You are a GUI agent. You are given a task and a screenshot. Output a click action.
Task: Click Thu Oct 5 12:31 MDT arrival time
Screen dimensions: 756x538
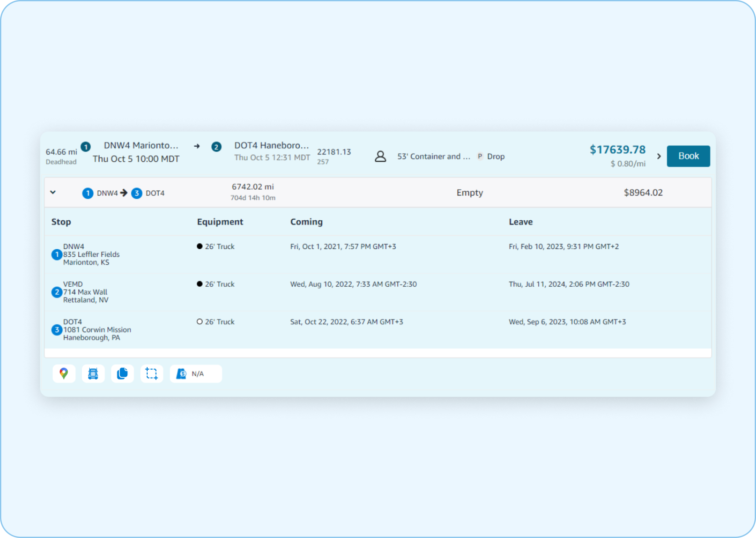(x=272, y=157)
